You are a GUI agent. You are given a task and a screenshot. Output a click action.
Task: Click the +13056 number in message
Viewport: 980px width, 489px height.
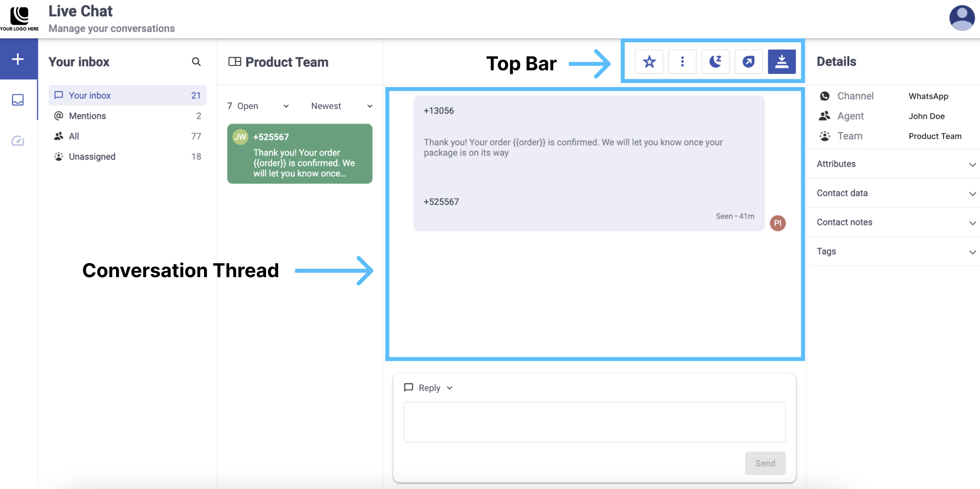tap(439, 111)
